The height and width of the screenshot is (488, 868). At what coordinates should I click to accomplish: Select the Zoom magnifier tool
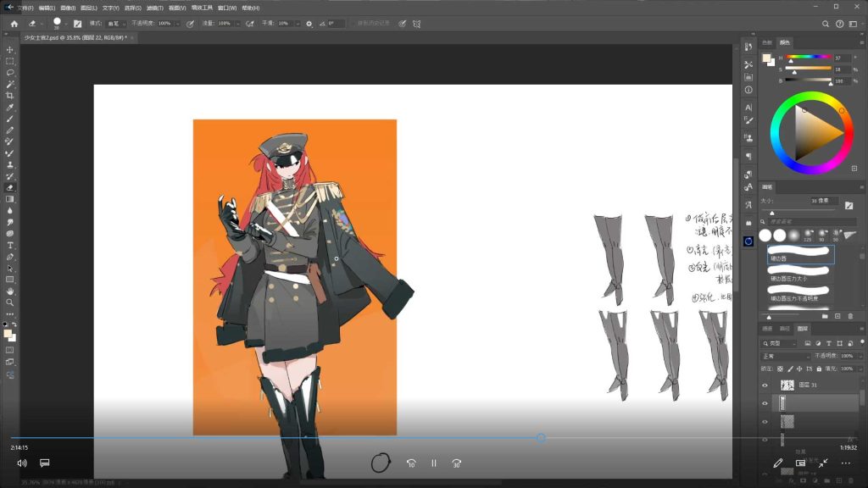coord(10,302)
